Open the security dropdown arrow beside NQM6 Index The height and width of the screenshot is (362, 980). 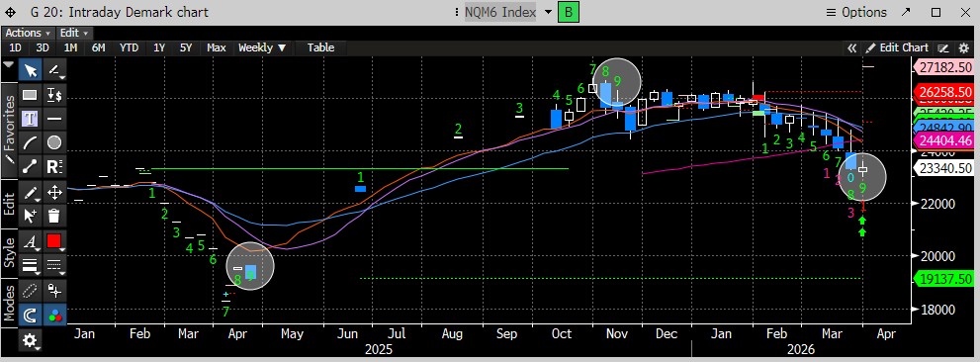[x=548, y=12]
